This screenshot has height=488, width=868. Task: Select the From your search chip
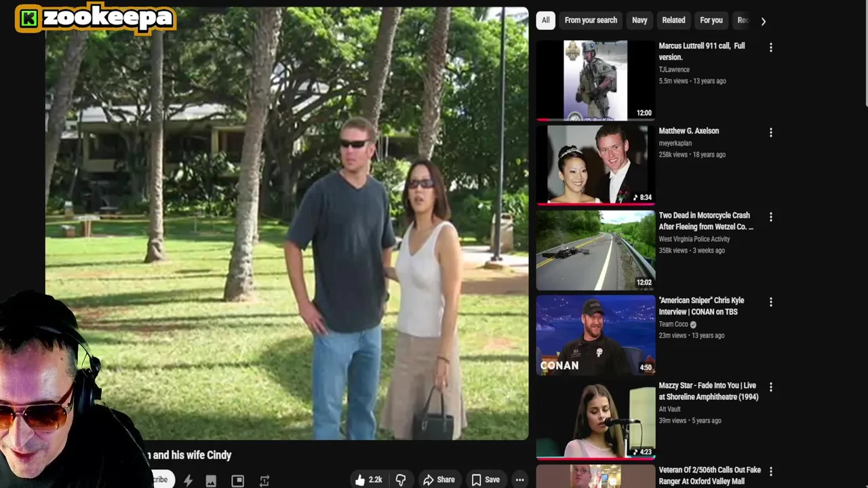(x=591, y=20)
